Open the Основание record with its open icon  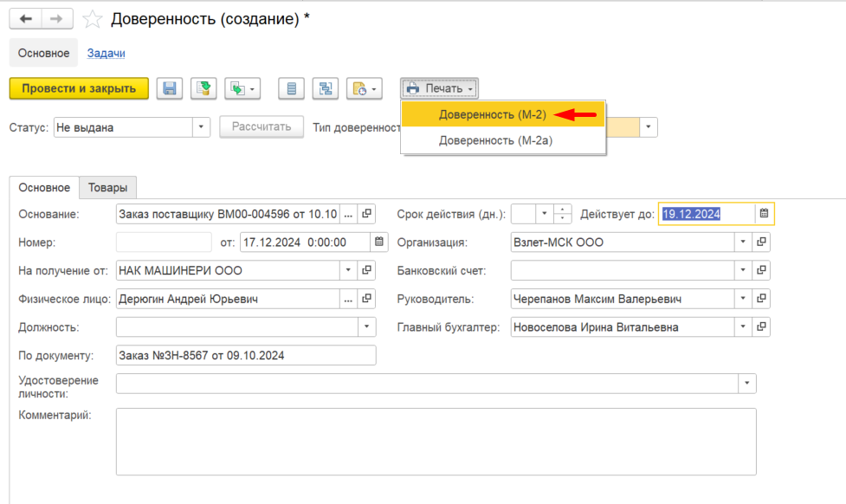coord(367,214)
